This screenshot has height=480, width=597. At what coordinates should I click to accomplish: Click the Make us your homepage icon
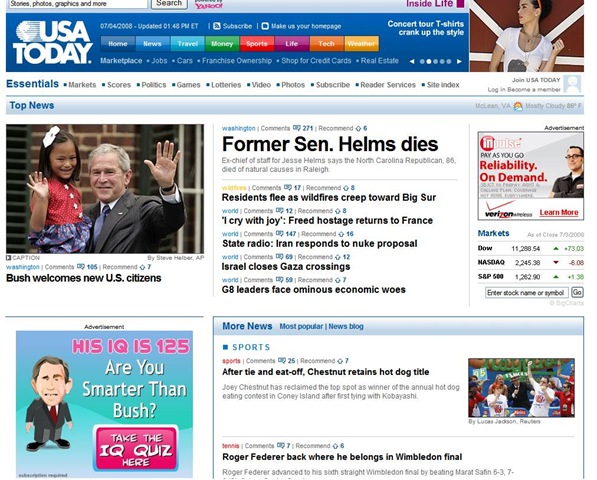pyautogui.click(x=265, y=26)
